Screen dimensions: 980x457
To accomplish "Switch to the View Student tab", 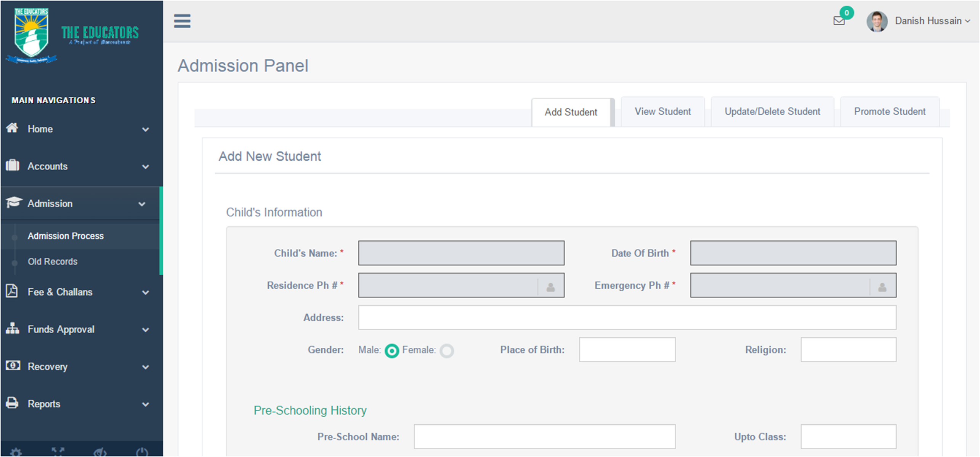I will pyautogui.click(x=662, y=112).
